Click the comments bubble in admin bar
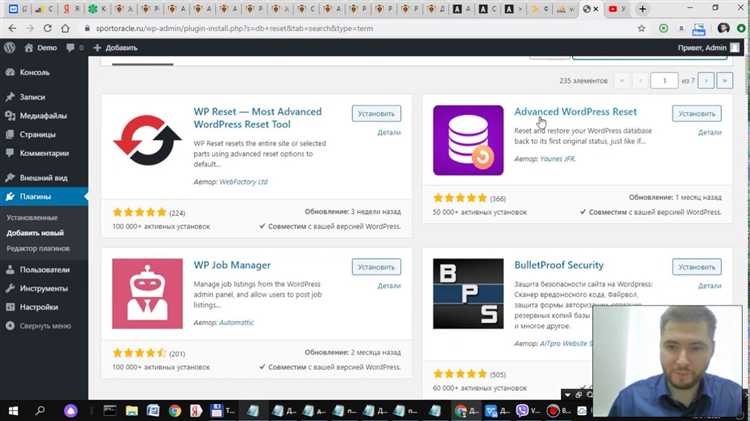This screenshot has width=750, height=421. tap(70, 48)
